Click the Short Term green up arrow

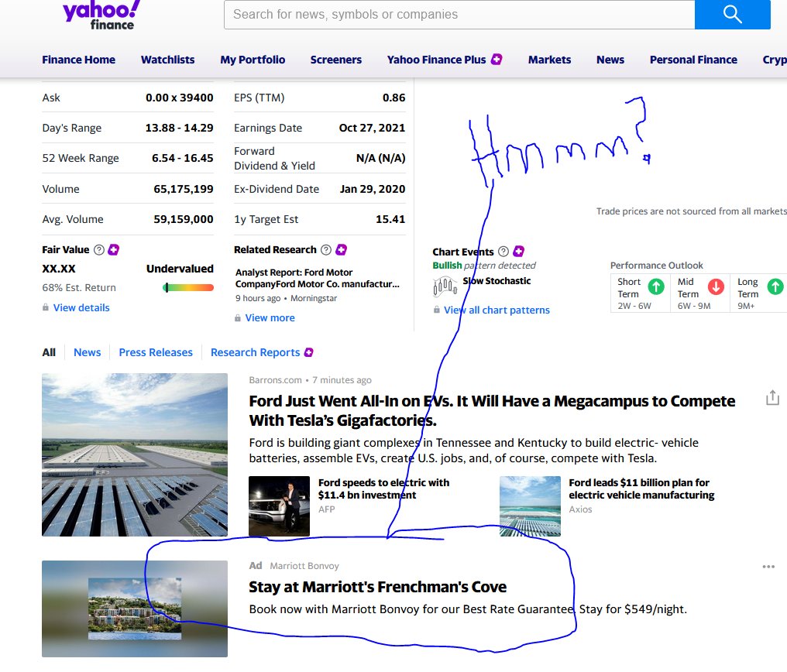[656, 286]
